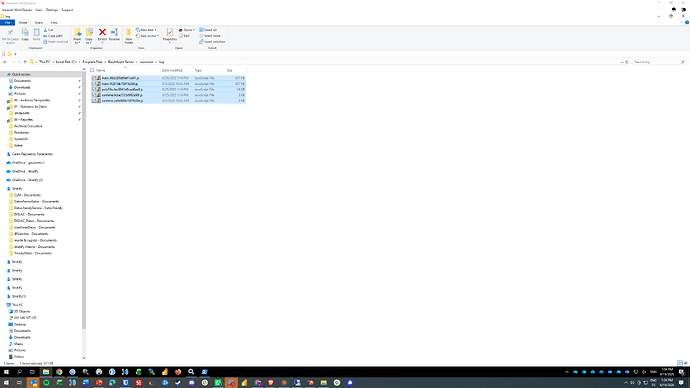Open the File tab
Viewport: 690px width, 388px height.
point(7,22)
